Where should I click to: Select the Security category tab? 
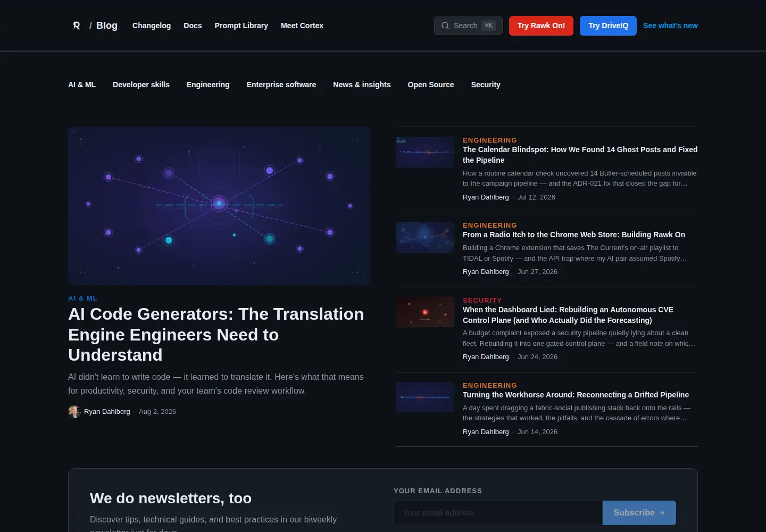pos(486,85)
